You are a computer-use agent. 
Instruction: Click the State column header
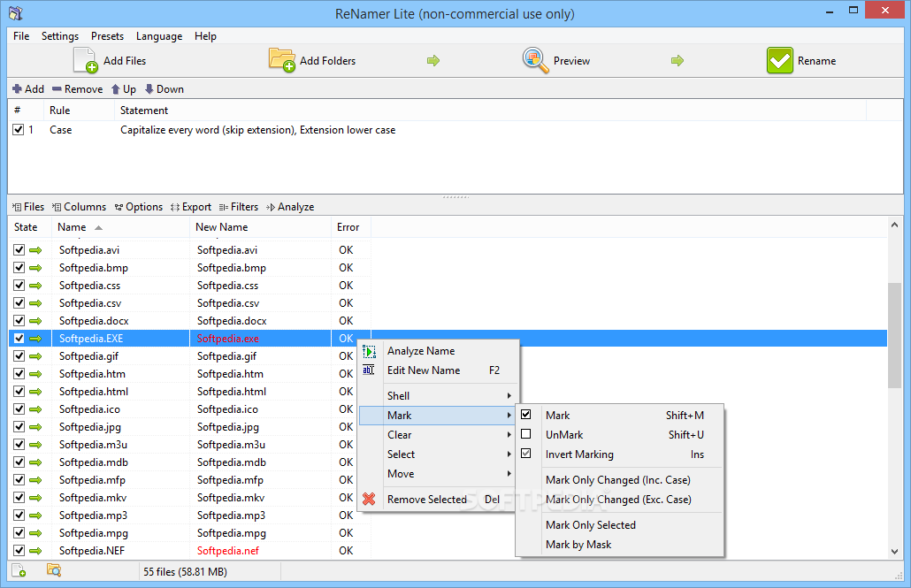(x=30, y=227)
